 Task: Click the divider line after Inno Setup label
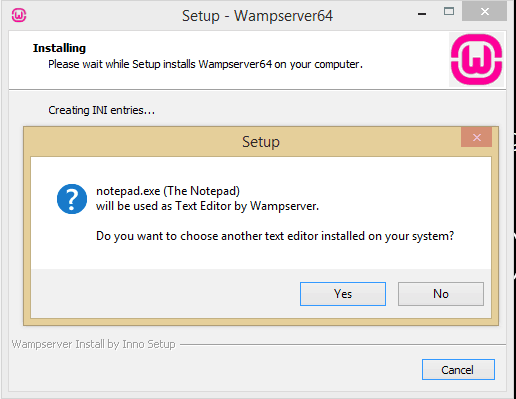[343, 344]
